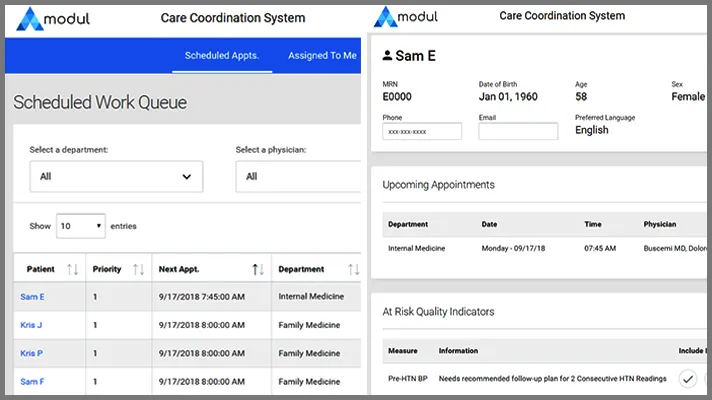Expand the Show entries count selector

click(80, 226)
